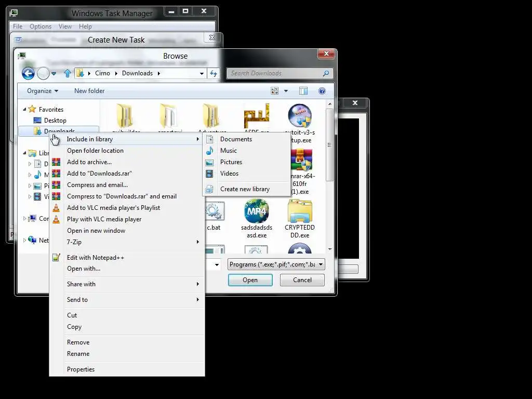
Task: Select Add to "Downloads.rar"
Action: click(x=127, y=174)
